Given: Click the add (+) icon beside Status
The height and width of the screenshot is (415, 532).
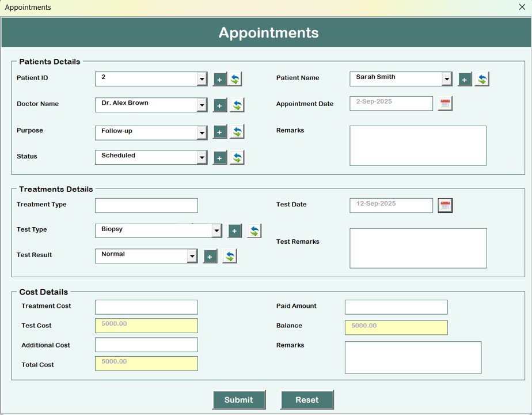Looking at the screenshot, I should [x=219, y=158].
